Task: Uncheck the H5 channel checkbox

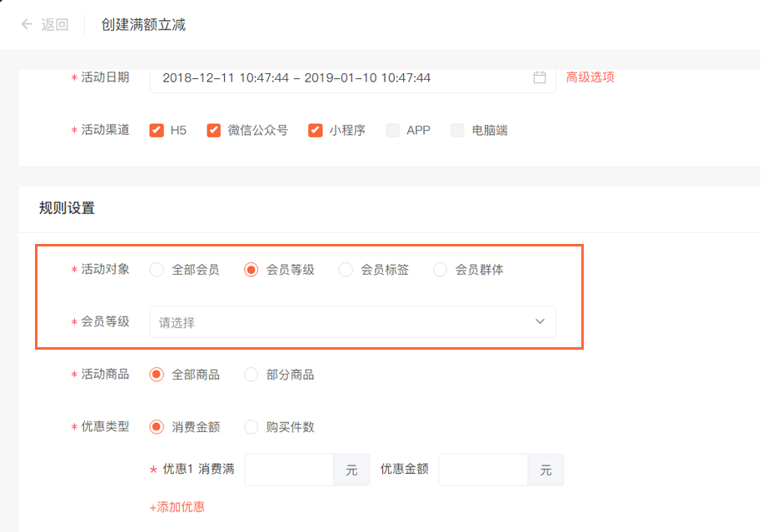Action: click(x=156, y=130)
